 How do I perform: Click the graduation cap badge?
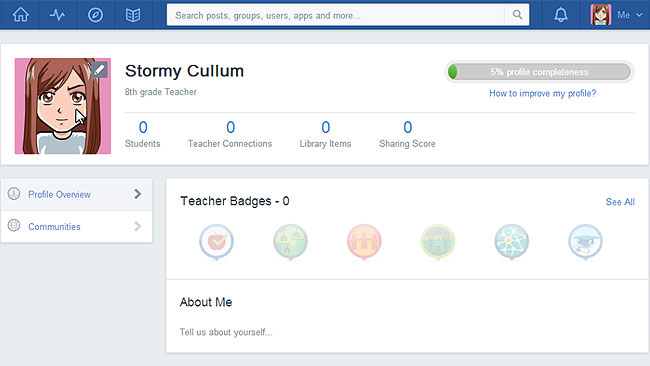pyautogui.click(x=585, y=242)
